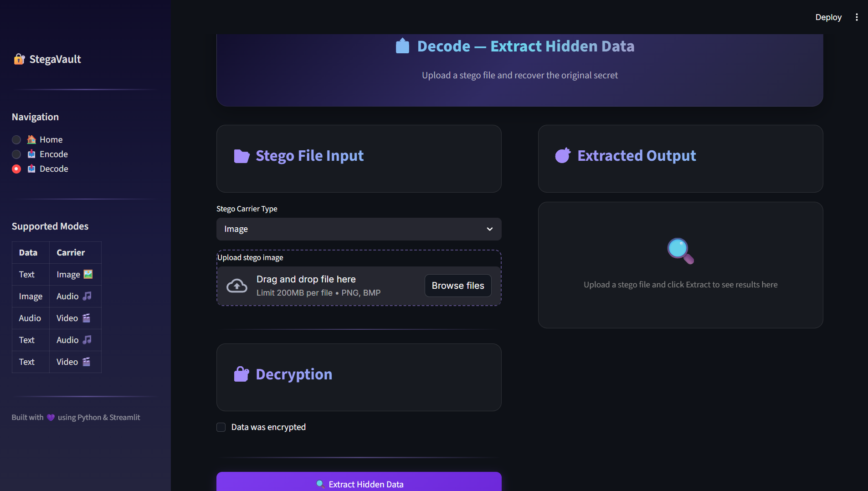Click the drag and drop upload area
Viewport: 868px width, 491px height.
click(x=359, y=286)
